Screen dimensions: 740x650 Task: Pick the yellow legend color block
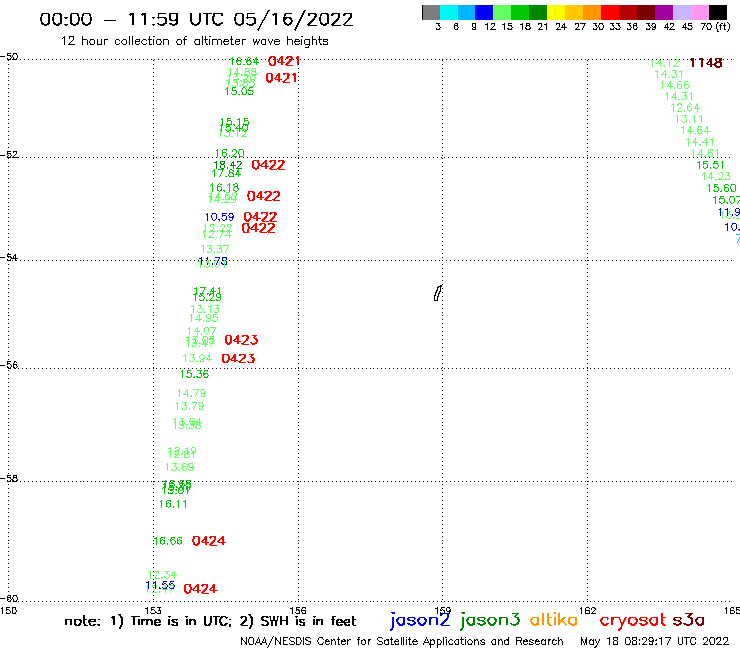tap(556, 12)
